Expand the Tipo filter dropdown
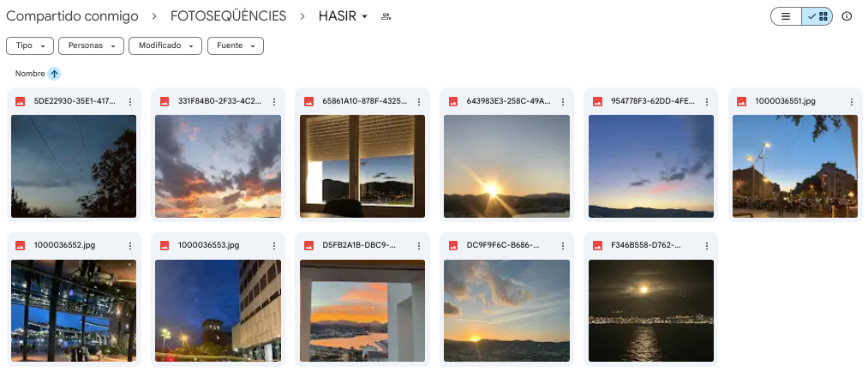 (30, 46)
